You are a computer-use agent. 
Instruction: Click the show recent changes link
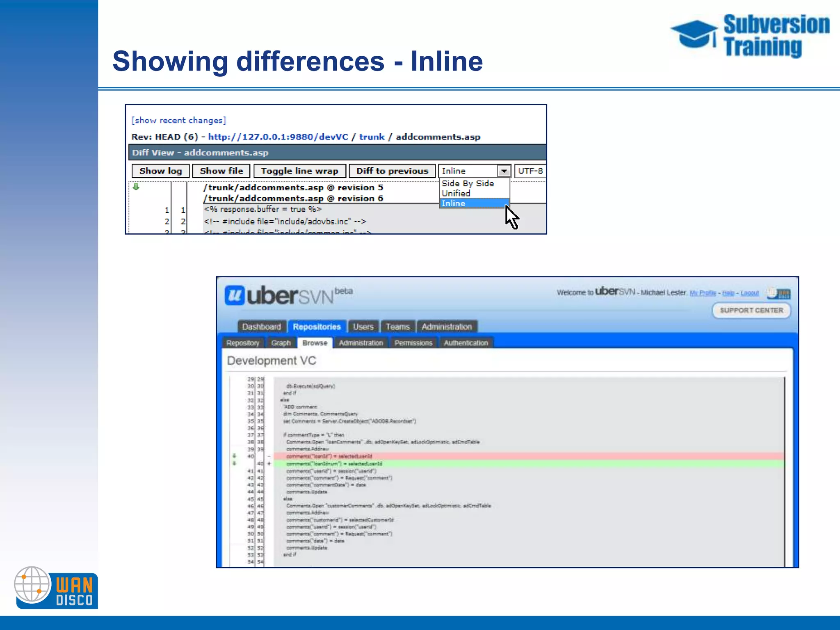[179, 120]
